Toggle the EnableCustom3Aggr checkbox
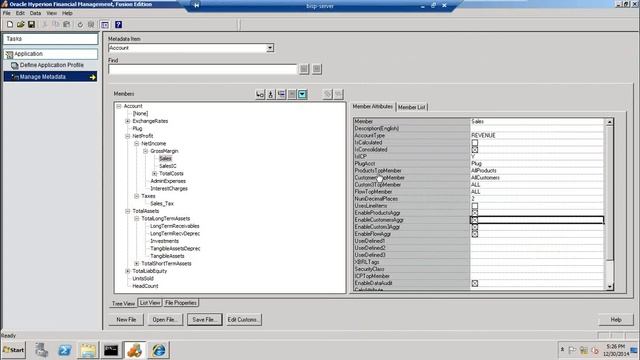 coord(475,227)
